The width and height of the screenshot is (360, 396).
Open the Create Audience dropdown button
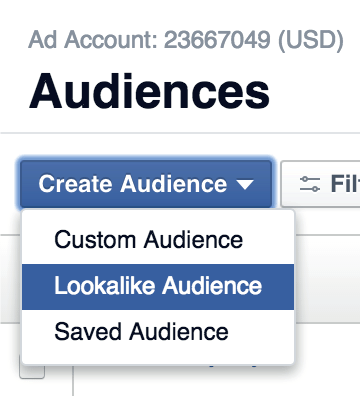pyautogui.click(x=146, y=184)
